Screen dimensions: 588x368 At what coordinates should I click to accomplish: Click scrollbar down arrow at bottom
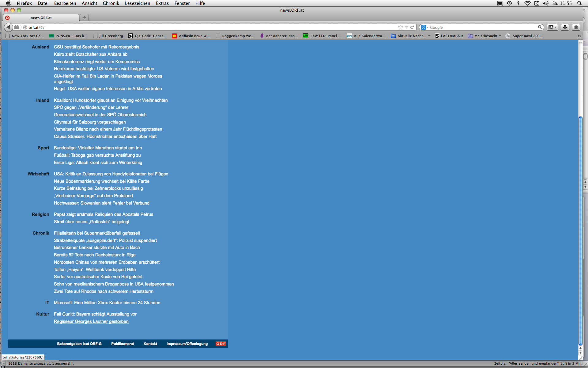pos(580,353)
